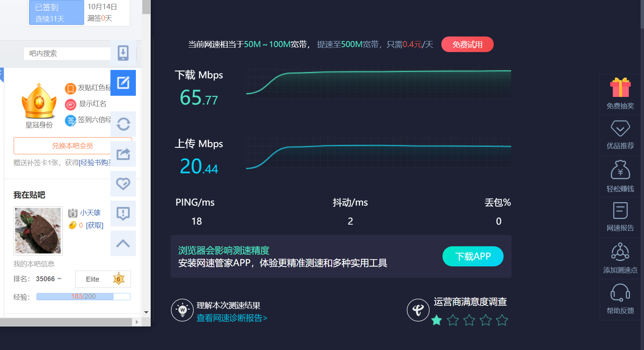
Task: Click the heart favorite icon
Action: 123,184
